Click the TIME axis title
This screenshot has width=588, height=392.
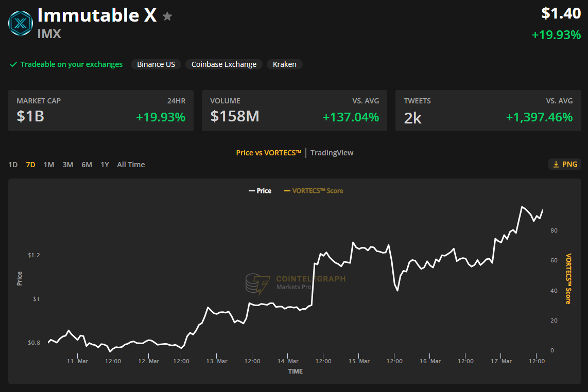pyautogui.click(x=295, y=371)
